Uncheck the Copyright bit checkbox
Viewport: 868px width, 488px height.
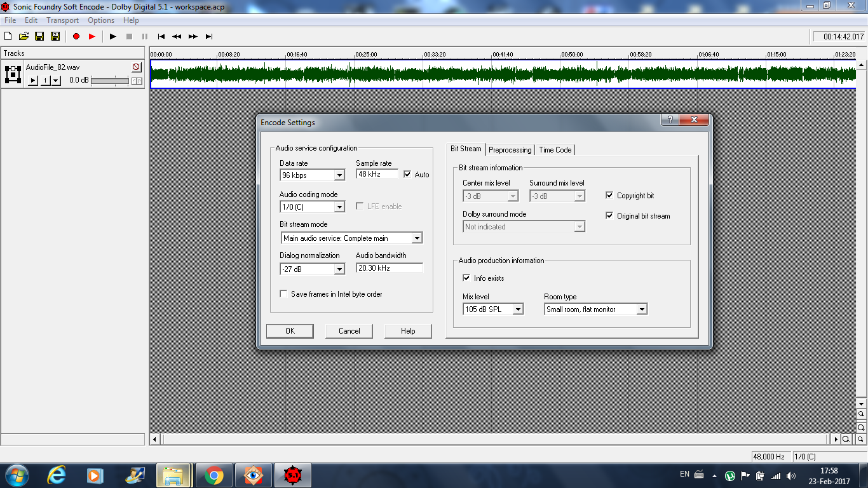[609, 196]
